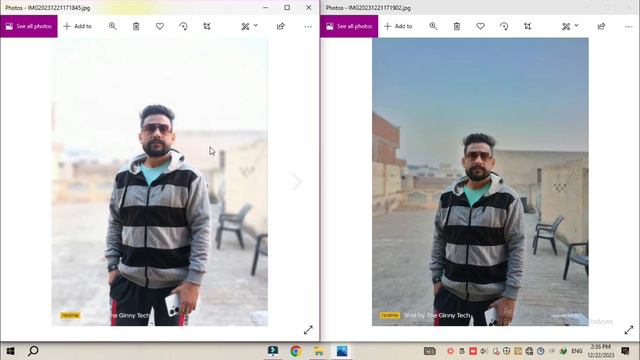Click volume speaker icon in system tray

pos(484,351)
